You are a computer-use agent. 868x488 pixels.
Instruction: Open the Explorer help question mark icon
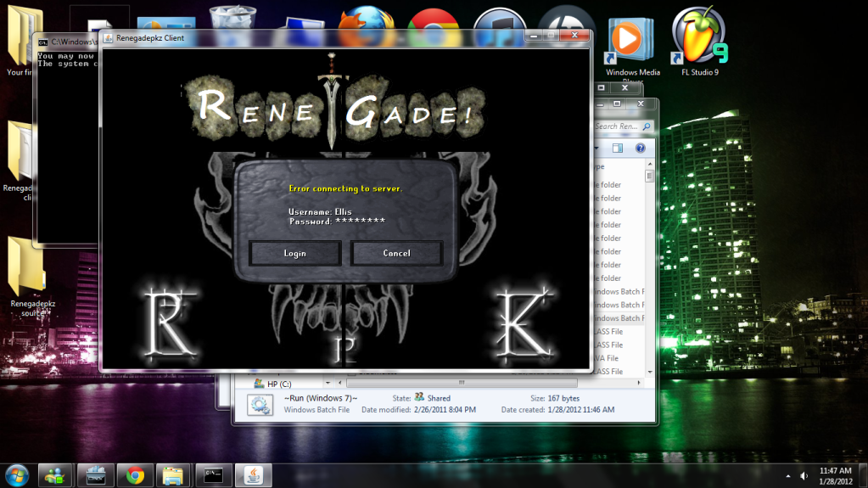(x=641, y=148)
